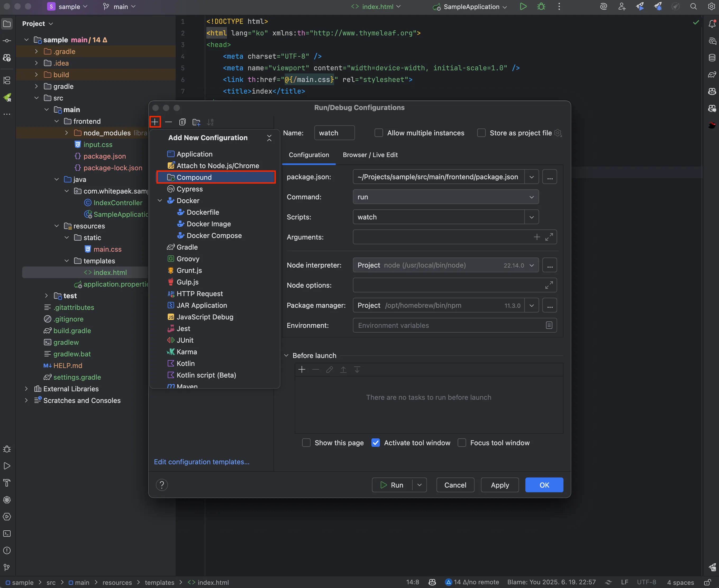Open the More Actions vertical dots

559,6
